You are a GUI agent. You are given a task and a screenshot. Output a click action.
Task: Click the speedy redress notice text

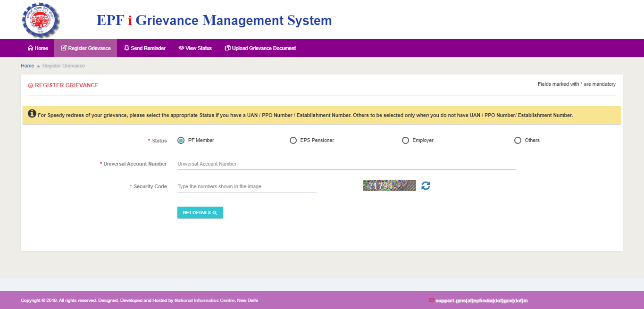(305, 115)
